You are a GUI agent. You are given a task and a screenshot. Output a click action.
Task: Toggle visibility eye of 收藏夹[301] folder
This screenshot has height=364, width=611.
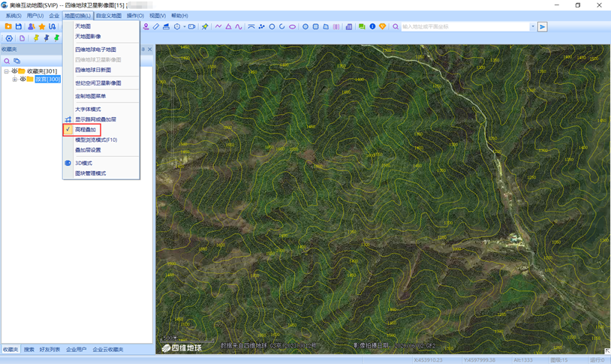14,71
